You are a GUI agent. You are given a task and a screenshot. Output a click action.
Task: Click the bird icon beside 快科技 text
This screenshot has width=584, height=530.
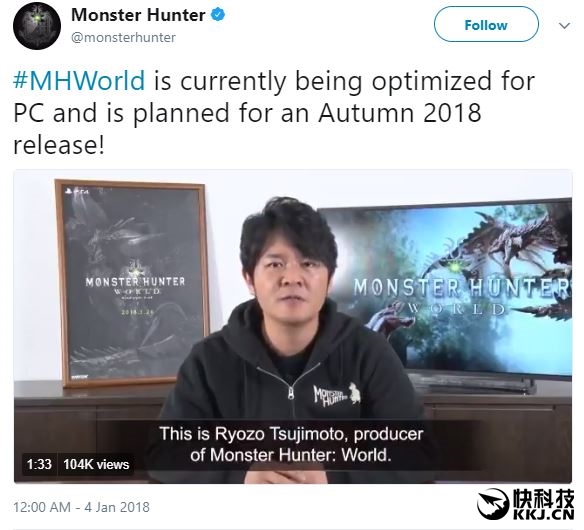pyautogui.click(x=493, y=504)
